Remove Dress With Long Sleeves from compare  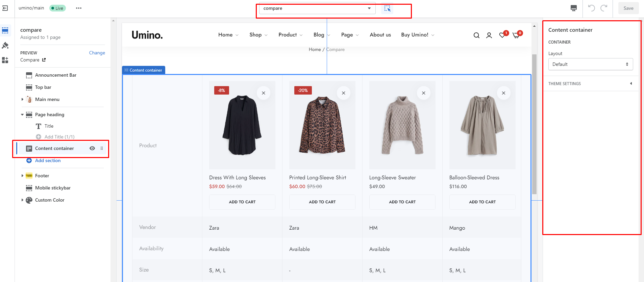[x=264, y=93]
